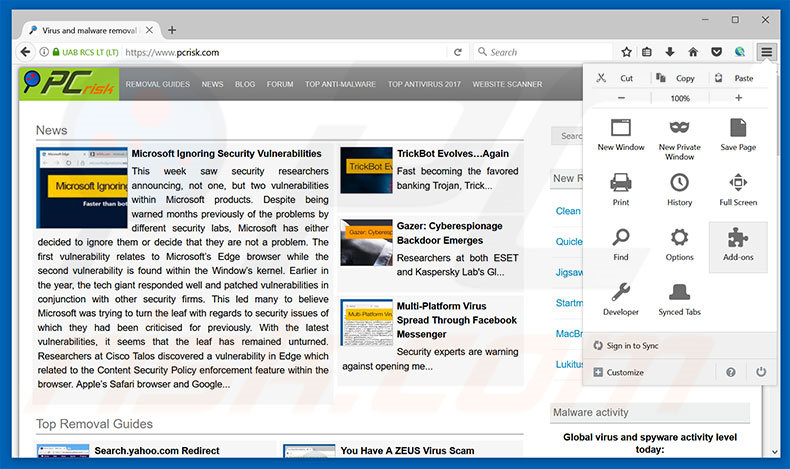This screenshot has height=469, width=790.
Task: Select Print in the menu panel
Action: tap(621, 189)
